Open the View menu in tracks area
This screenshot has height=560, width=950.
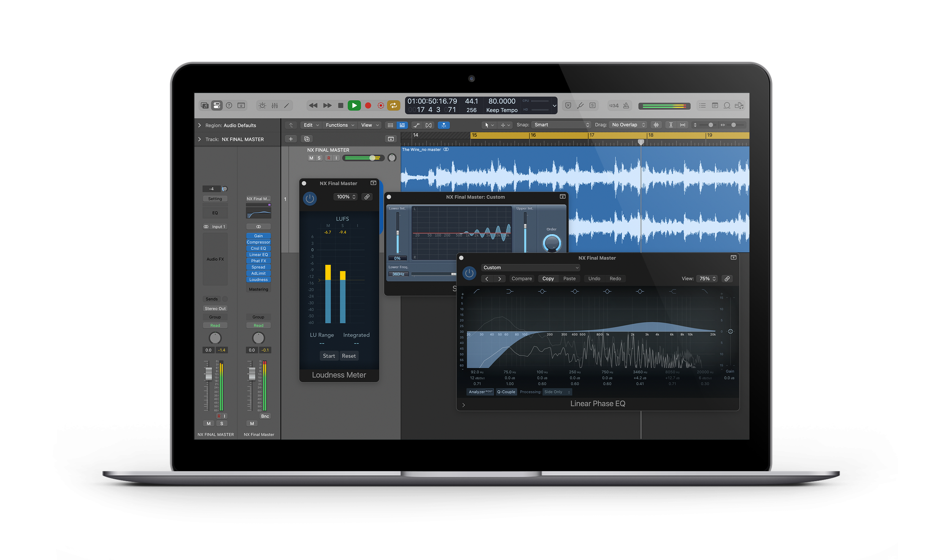tap(370, 125)
